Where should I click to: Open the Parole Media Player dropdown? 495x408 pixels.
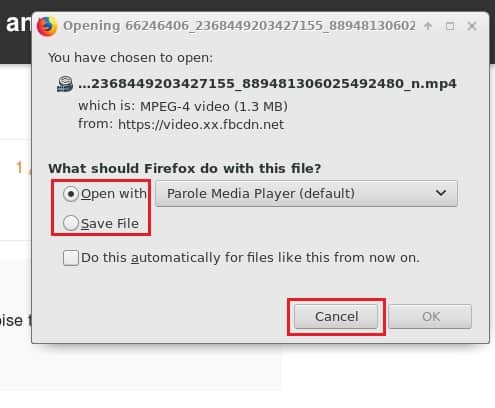pos(306,194)
